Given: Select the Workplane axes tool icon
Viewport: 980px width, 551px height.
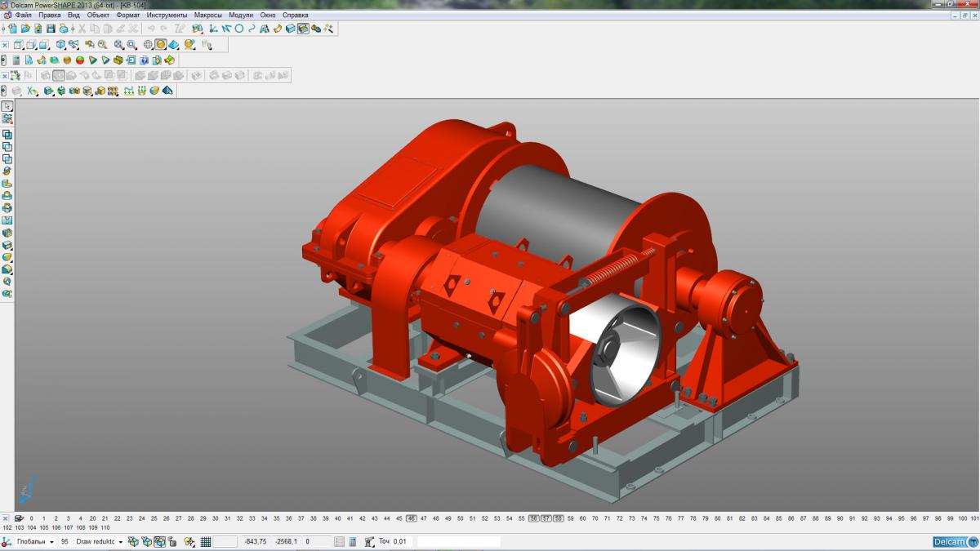Looking at the screenshot, I should pyautogui.click(x=213, y=29).
